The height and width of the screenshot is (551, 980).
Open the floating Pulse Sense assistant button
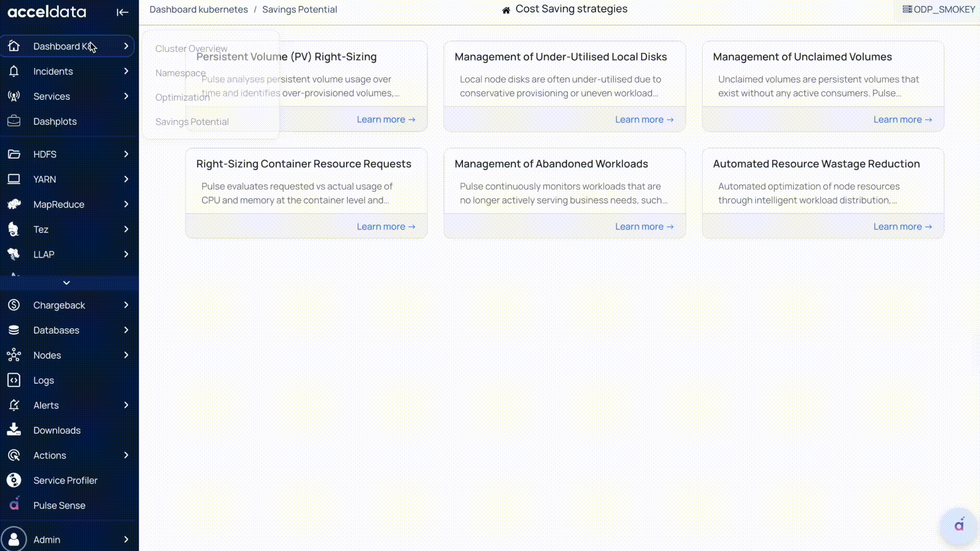959,525
